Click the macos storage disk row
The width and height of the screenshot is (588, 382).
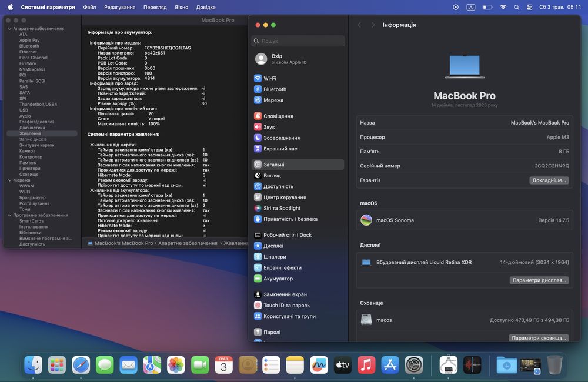(x=465, y=320)
